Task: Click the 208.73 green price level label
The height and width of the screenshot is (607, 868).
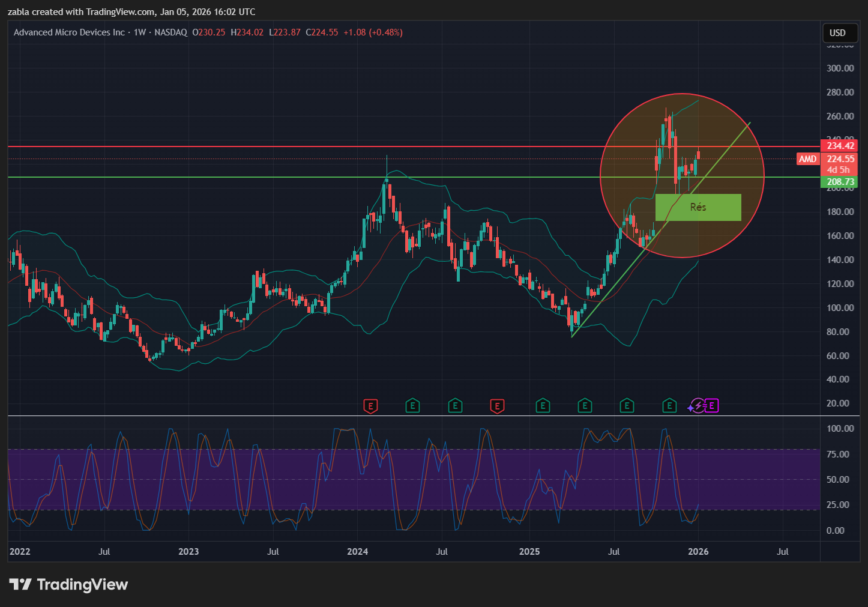Action: point(840,182)
